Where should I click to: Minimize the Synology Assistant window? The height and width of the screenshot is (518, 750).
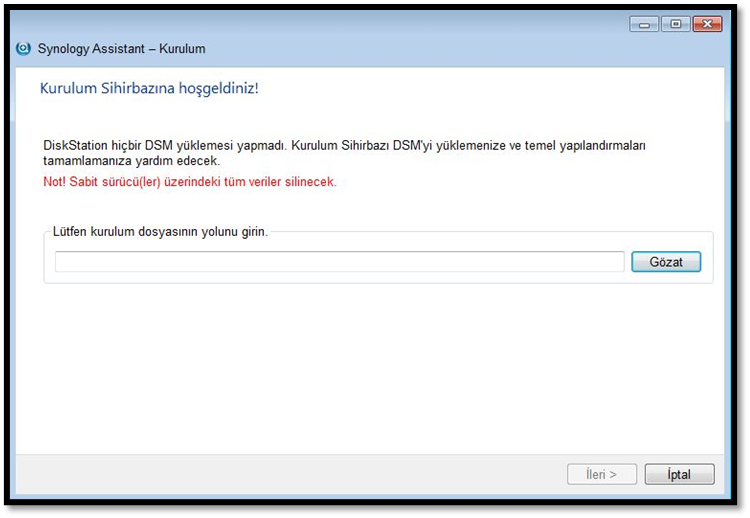tap(644, 24)
